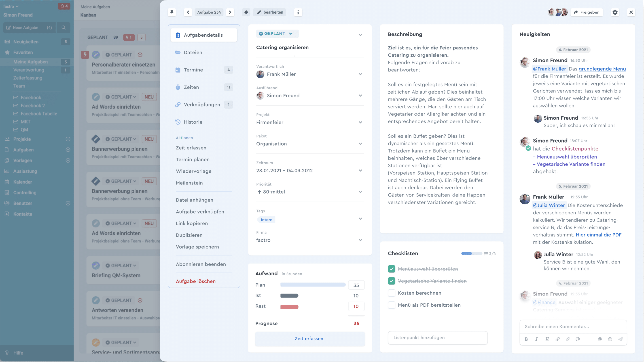Click the Plan effort bar
Viewport: 644px width, 362px height.
pyautogui.click(x=313, y=285)
